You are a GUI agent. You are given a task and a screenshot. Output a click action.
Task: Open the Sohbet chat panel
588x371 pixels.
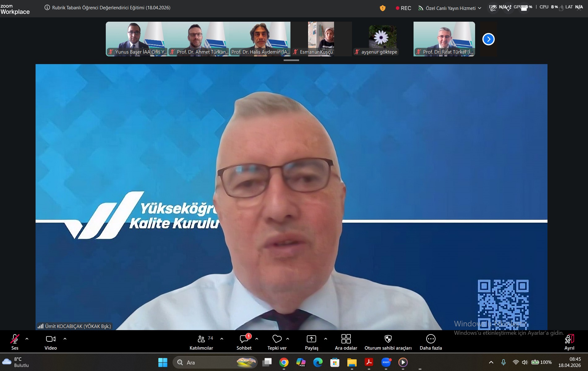click(x=244, y=342)
